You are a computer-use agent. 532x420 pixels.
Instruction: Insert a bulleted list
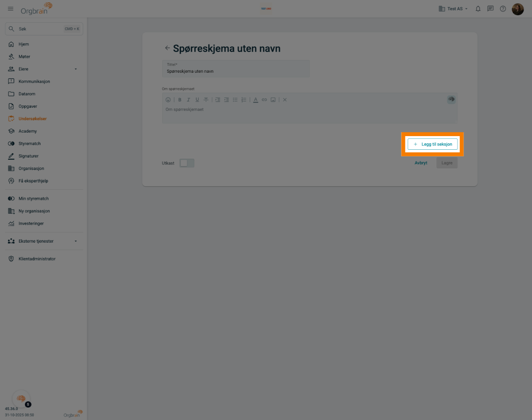coord(235,100)
